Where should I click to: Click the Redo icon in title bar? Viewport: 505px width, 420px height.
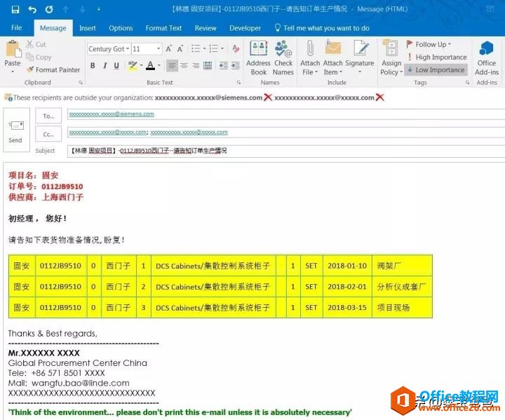pos(49,9)
